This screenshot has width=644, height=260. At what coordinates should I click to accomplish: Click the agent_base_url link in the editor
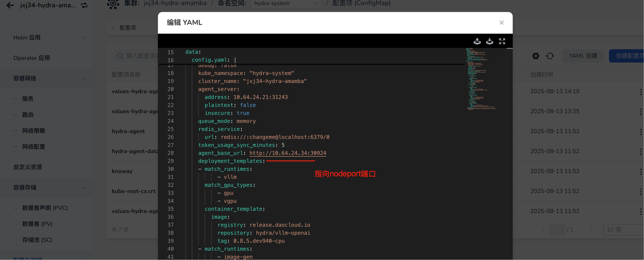[x=287, y=153]
